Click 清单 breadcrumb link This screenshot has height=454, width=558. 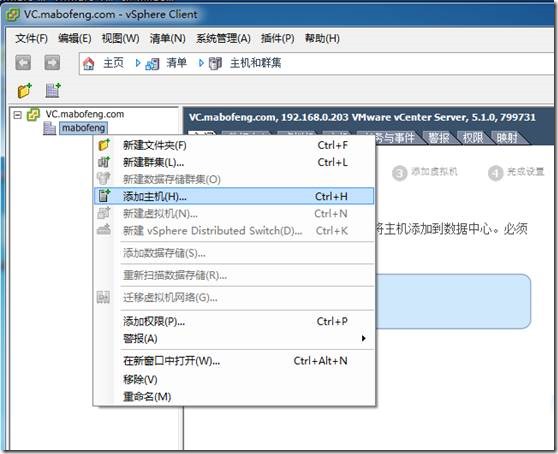(177, 63)
